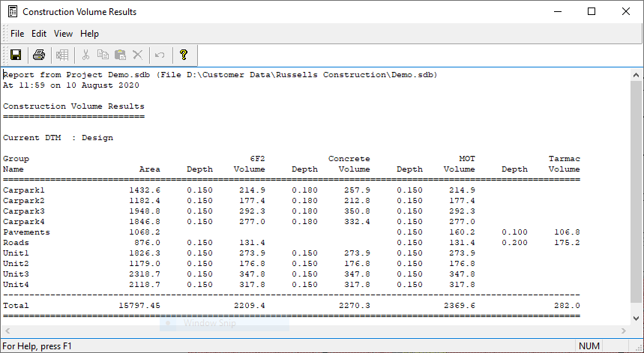Click the 'Carpark1' row name
The height and width of the screenshot is (353, 644).
pos(24,190)
